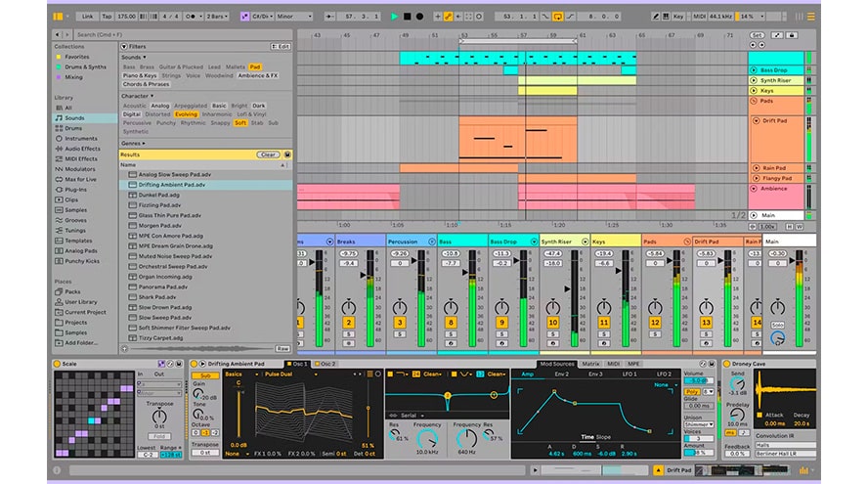Collapse the Filters section triangle
Image resolution: width=868 pixels, height=484 pixels.
(124, 47)
